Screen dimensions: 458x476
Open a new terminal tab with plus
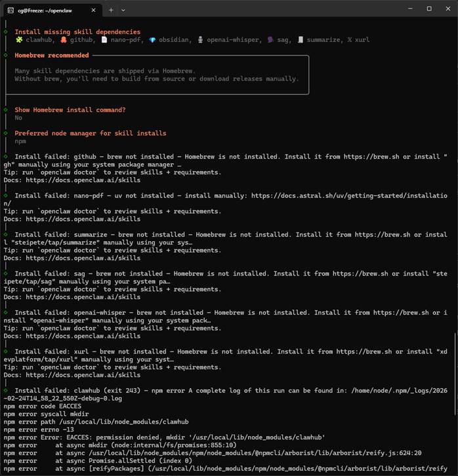(111, 9)
